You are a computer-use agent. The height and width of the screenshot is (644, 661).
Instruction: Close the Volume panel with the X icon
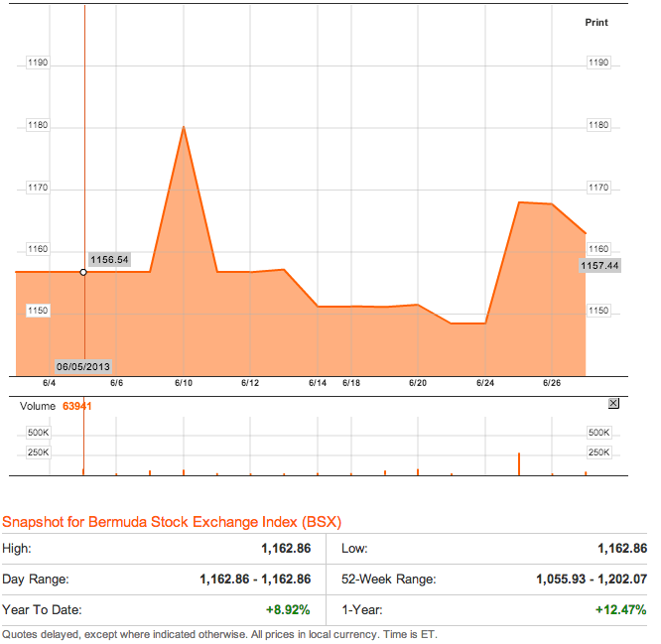click(x=612, y=403)
